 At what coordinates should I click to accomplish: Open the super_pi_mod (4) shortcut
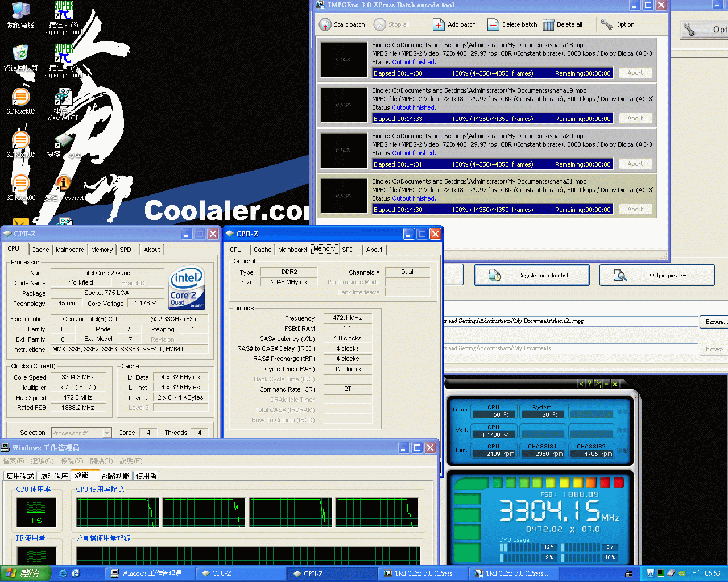point(64,61)
